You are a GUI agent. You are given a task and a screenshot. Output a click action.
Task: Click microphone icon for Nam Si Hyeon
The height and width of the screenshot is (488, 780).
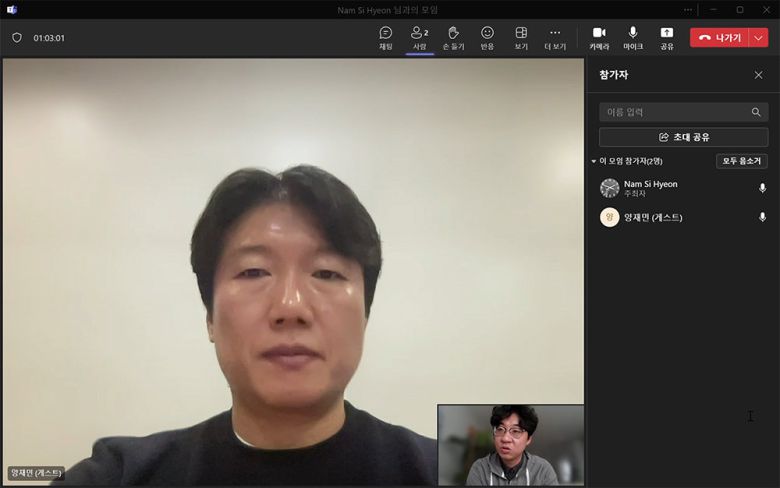point(762,188)
